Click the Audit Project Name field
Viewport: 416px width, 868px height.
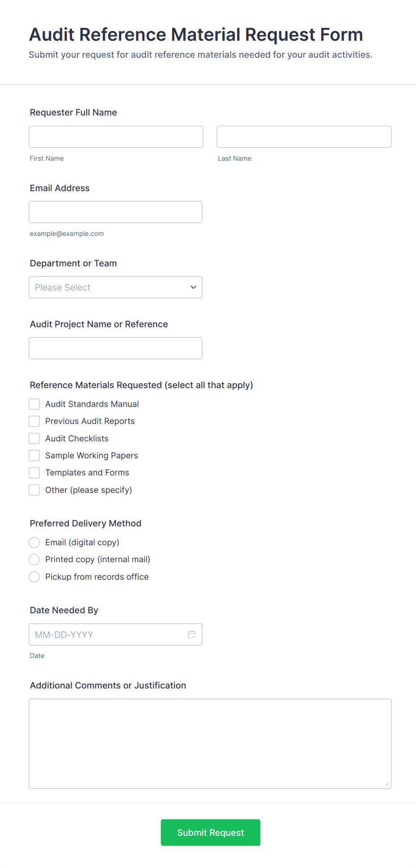point(115,348)
